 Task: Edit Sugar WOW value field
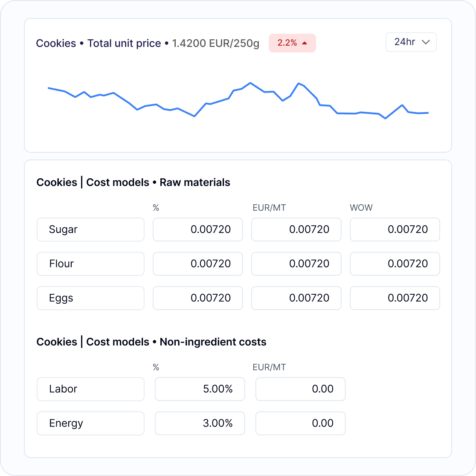pos(395,229)
